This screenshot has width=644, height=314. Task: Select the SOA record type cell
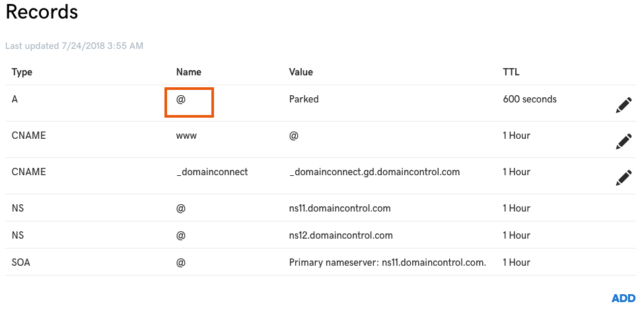pos(21,262)
